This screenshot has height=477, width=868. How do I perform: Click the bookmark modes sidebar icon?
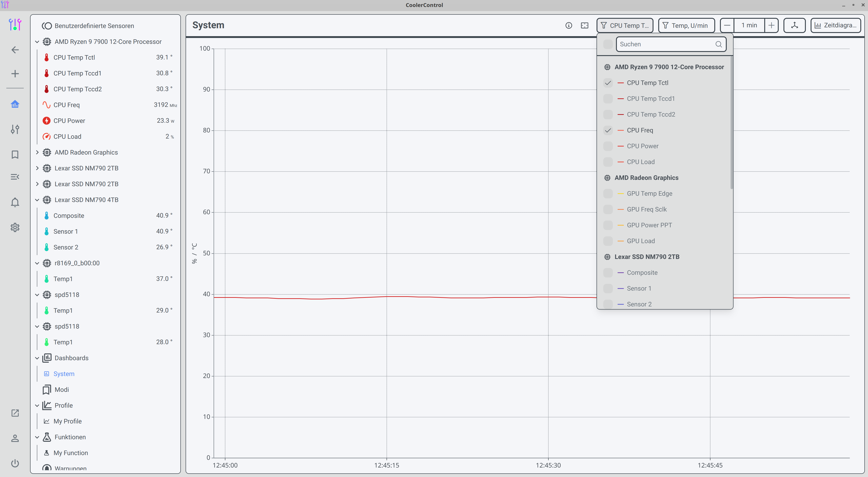coord(15,155)
